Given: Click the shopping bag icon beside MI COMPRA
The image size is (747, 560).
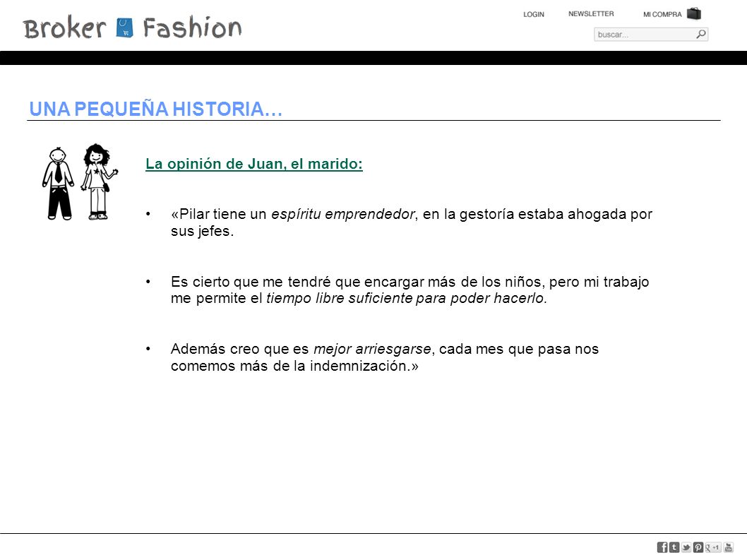Looking at the screenshot, I should pos(694,14).
